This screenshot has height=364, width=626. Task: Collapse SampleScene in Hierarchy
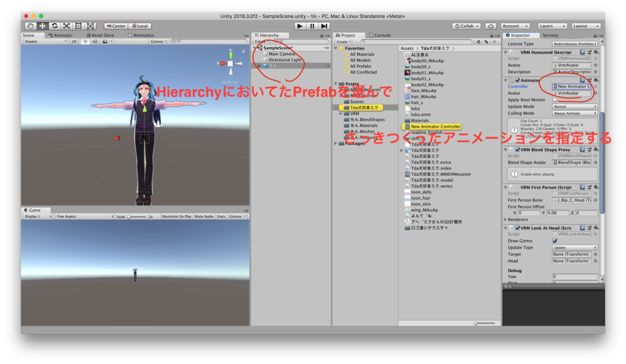[255, 48]
